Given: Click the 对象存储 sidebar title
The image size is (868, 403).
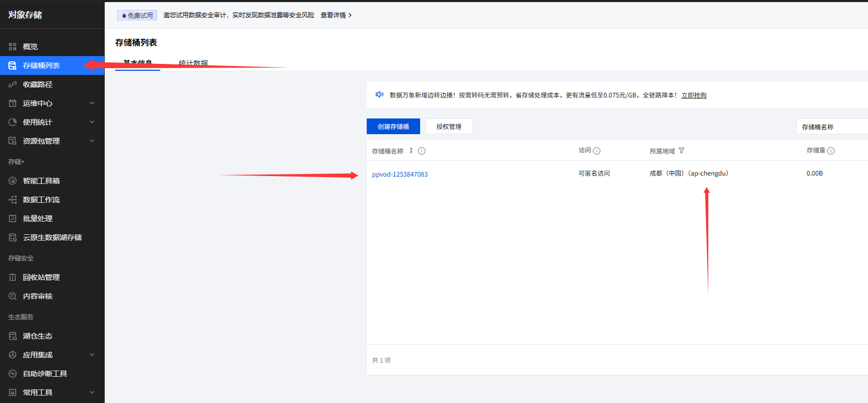Looking at the screenshot, I should point(25,15).
